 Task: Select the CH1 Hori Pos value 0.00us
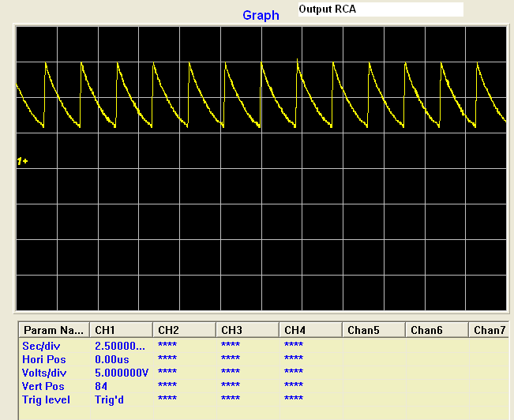coord(112,359)
